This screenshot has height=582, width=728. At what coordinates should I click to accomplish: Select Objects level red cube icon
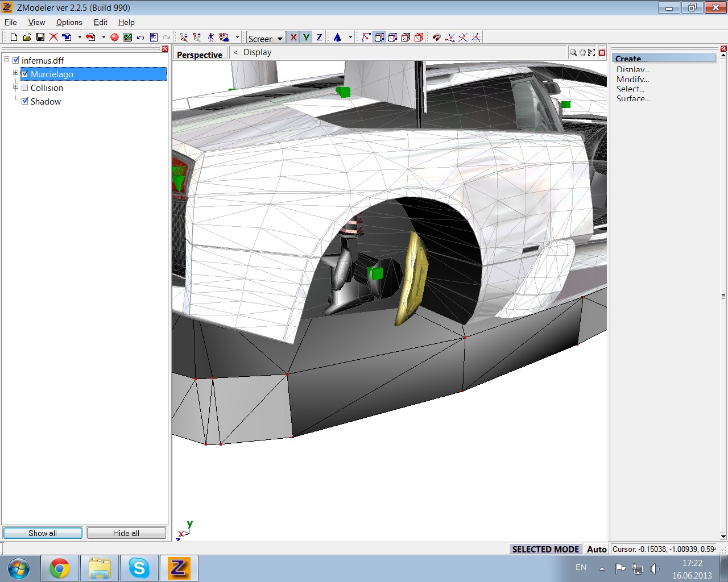pos(419,38)
